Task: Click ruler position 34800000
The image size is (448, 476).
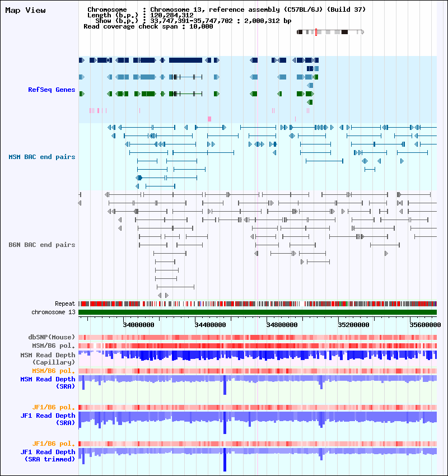Action: tap(282, 325)
